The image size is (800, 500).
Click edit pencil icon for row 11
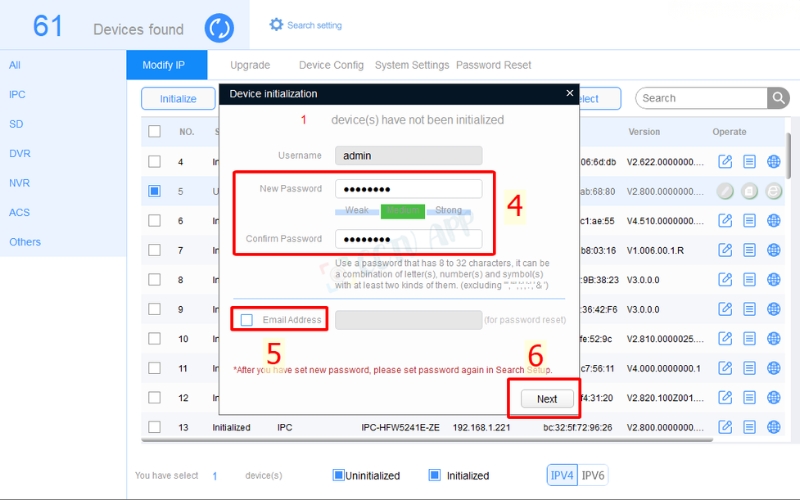725,368
